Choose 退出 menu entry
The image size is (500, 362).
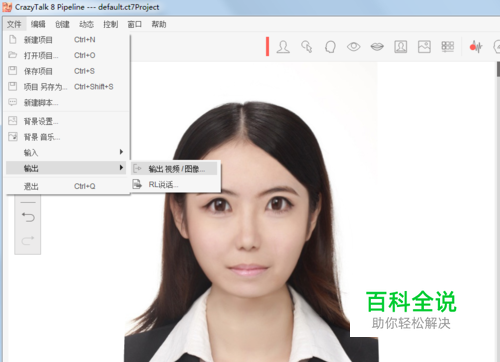coord(66,186)
